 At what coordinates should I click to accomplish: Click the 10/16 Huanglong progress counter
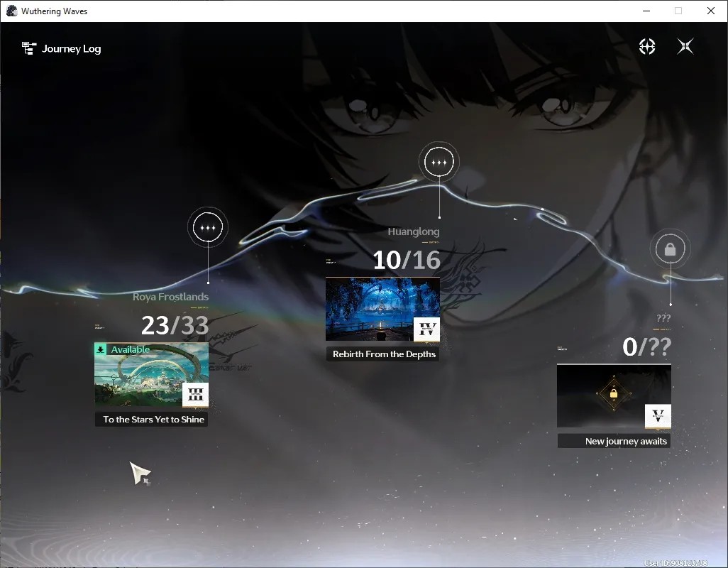click(x=407, y=260)
